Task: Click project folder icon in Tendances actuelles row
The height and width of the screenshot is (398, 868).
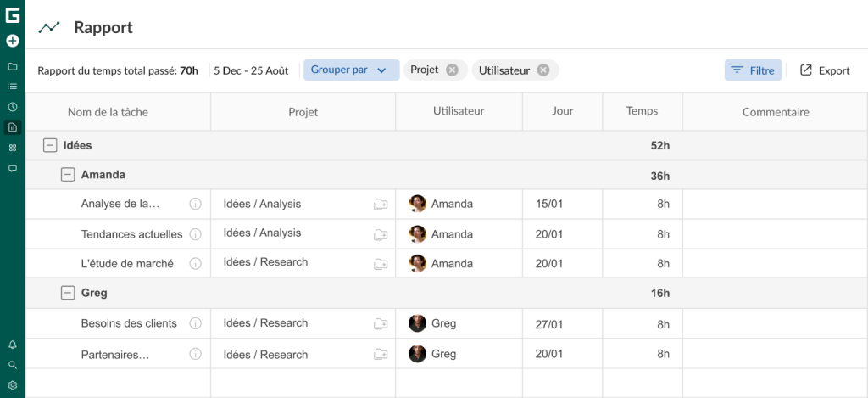Action: 381,234
